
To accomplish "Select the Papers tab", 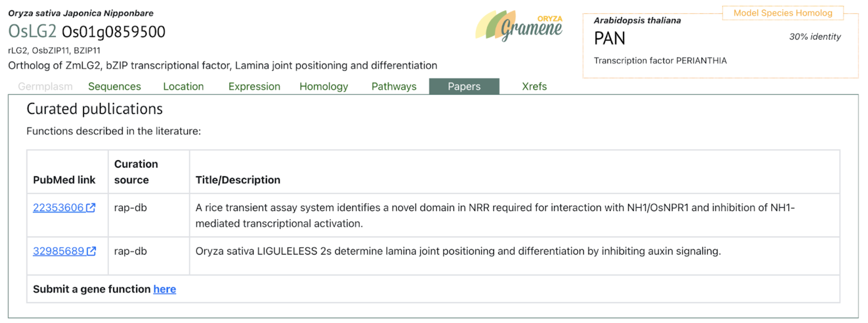I will tap(464, 86).
